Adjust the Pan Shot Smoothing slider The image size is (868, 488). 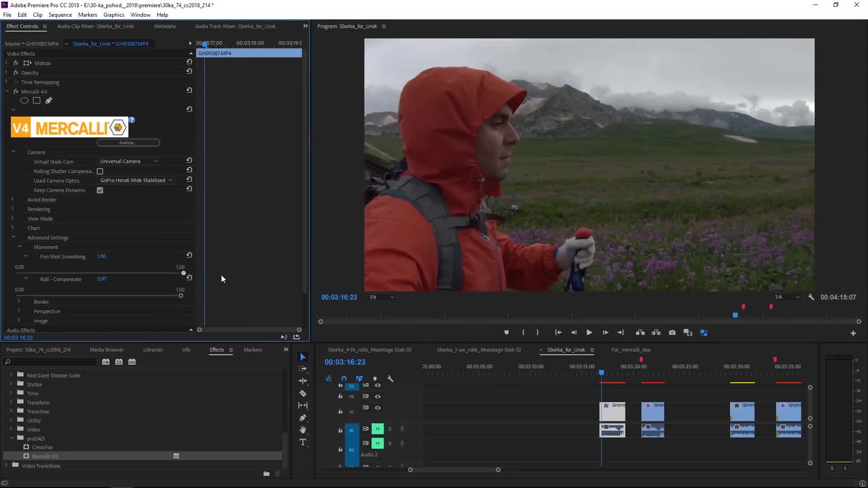183,273
